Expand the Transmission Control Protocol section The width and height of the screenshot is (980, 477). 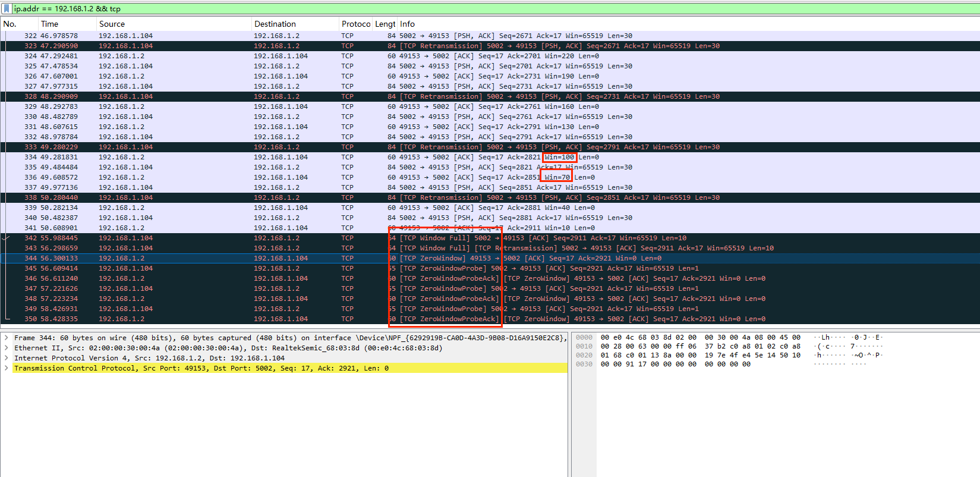coord(7,368)
